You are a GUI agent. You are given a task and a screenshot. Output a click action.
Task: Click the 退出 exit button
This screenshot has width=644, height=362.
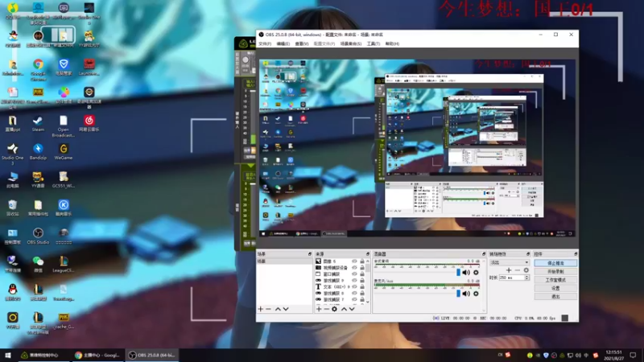[x=555, y=296]
